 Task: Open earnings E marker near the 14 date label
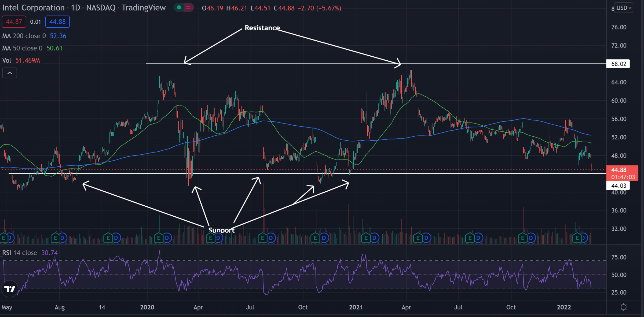[x=108, y=238]
